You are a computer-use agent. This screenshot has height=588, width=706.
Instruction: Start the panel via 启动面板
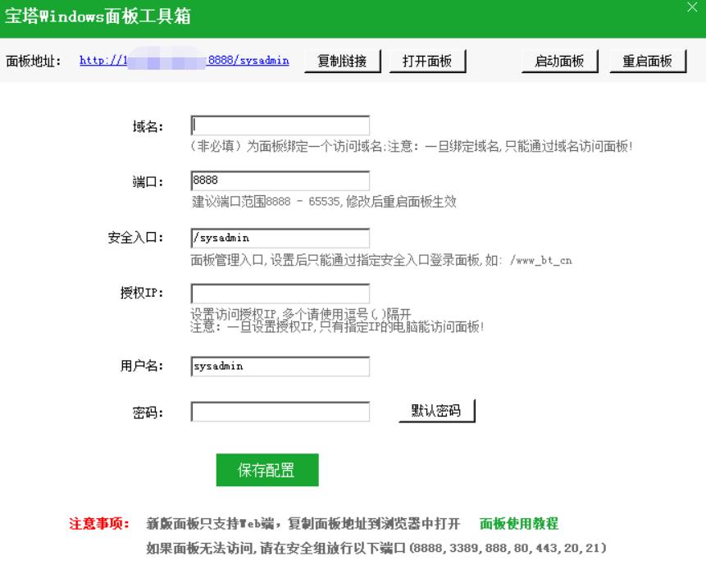click(x=560, y=61)
